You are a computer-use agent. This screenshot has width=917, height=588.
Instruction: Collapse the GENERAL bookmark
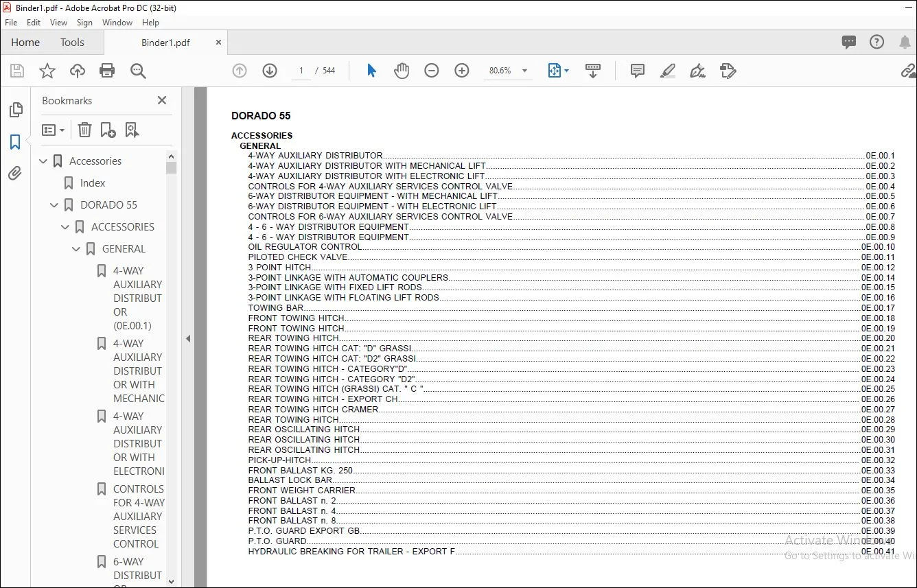(77, 249)
